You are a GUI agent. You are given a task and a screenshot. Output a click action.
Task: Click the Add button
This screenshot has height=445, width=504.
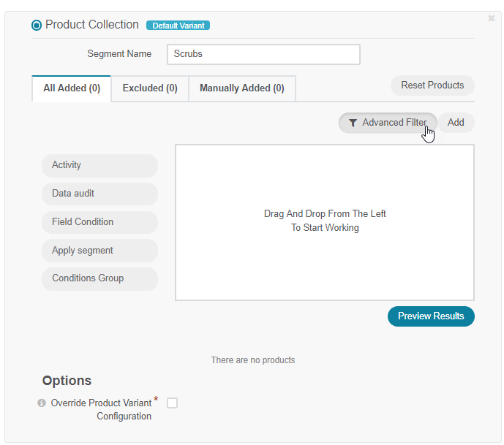tap(456, 123)
